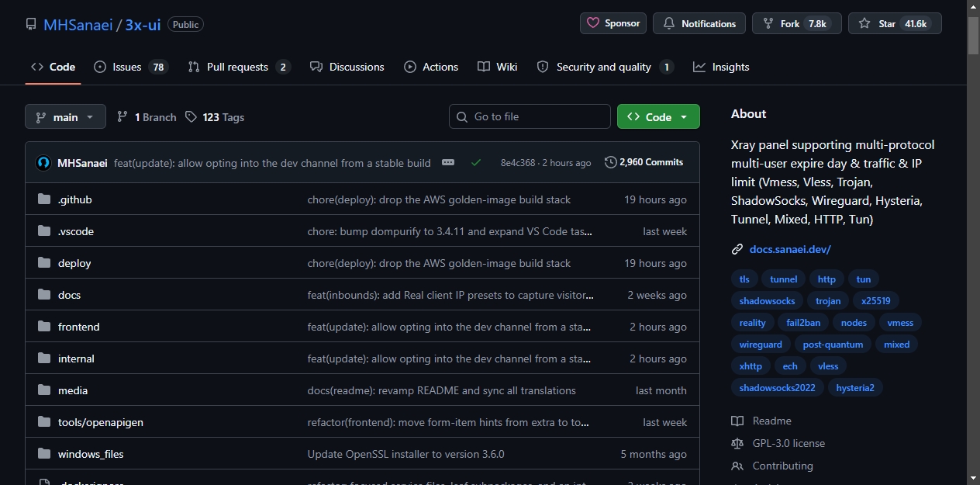Open the deploy folder name
Viewport: 980px width, 485px height.
[74, 263]
